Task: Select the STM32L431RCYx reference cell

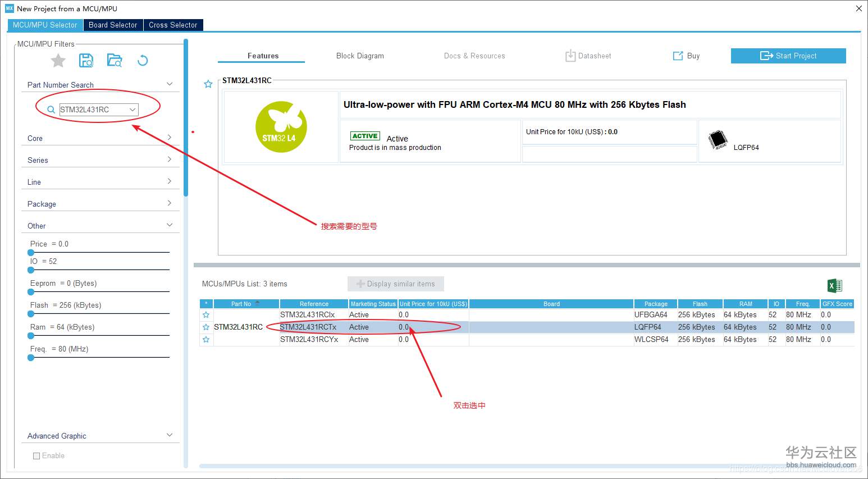Action: click(x=314, y=340)
